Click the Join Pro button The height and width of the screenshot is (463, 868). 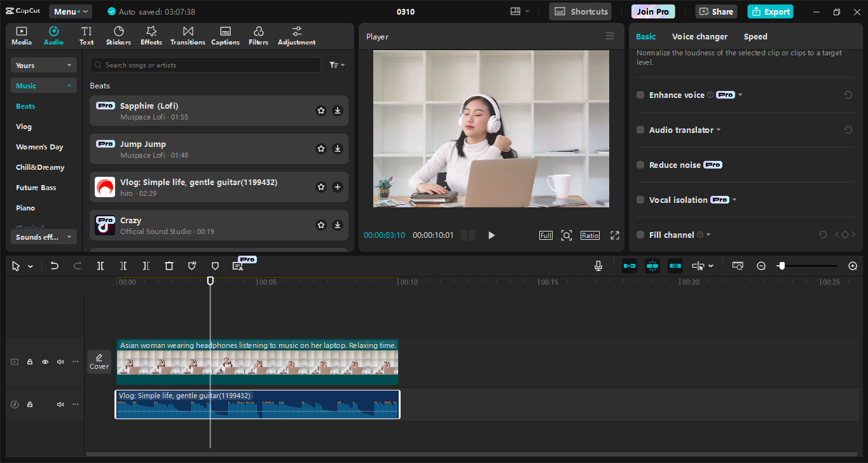[653, 11]
